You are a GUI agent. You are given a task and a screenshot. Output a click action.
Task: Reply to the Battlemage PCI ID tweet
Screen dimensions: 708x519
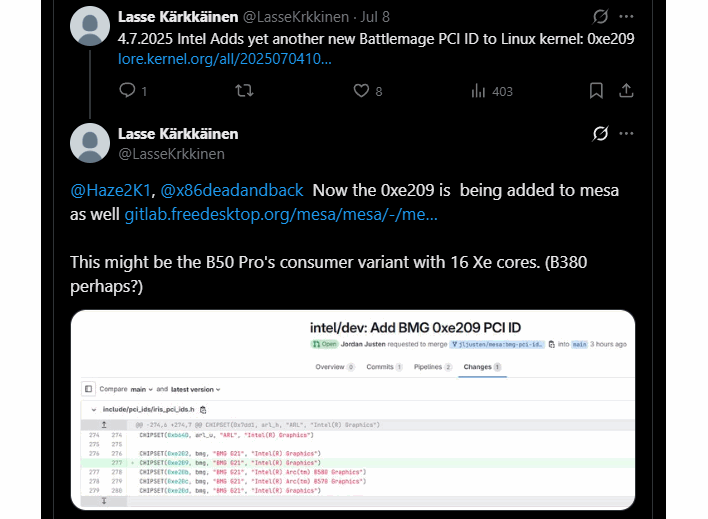click(x=127, y=91)
